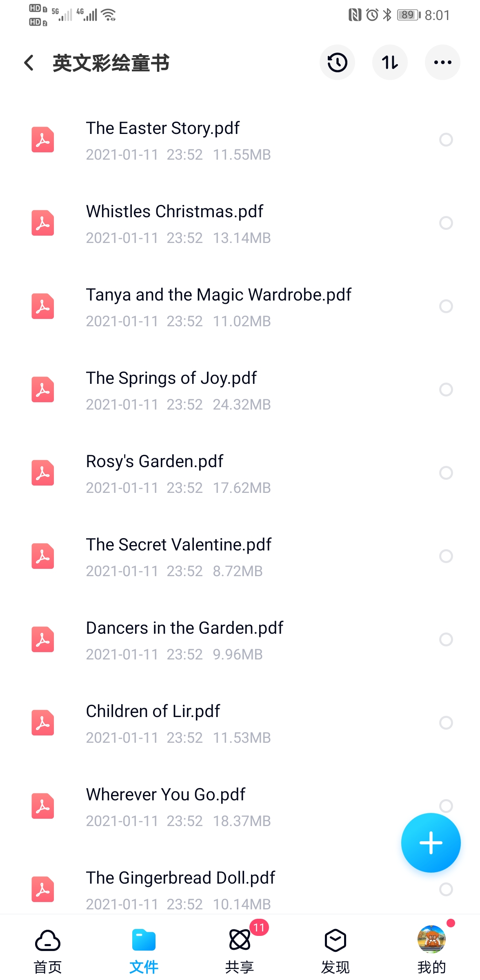Mark Children of Lir.pdf selection circle
Viewport: 480px width, 980px height.
(x=446, y=723)
